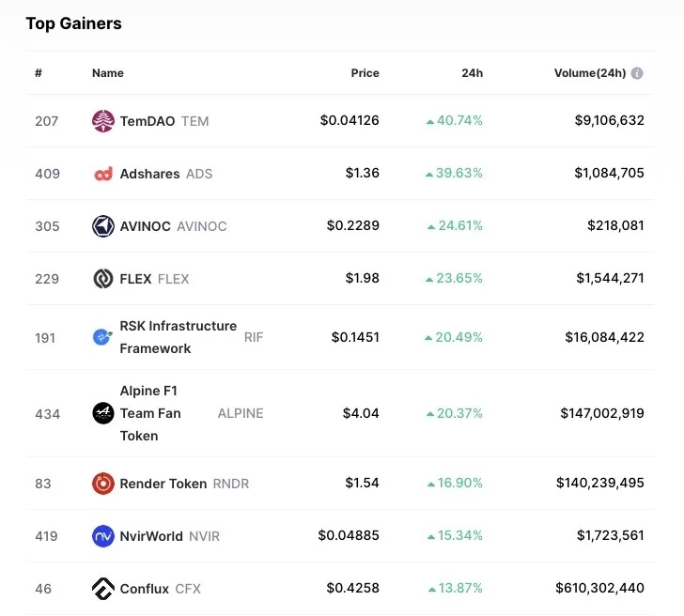Sort by the Price column header
Image resolution: width=684 pixels, height=616 pixels.
(365, 73)
